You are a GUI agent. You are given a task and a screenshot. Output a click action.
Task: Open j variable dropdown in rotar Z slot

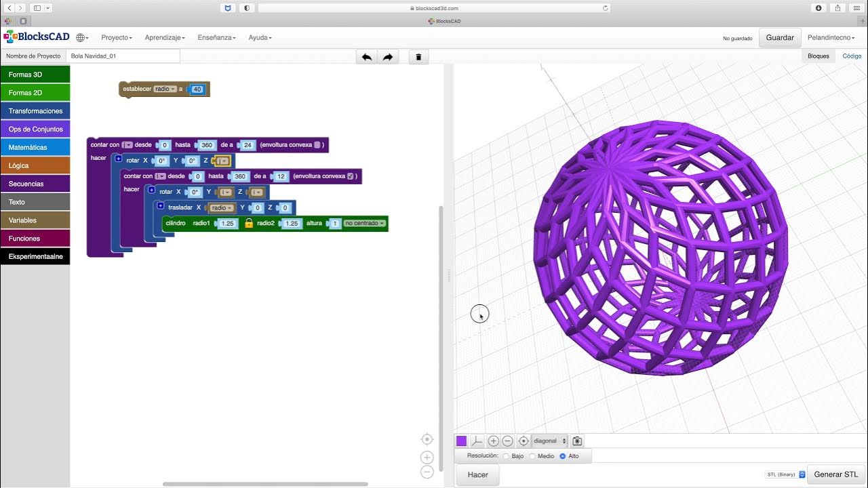[222, 161]
